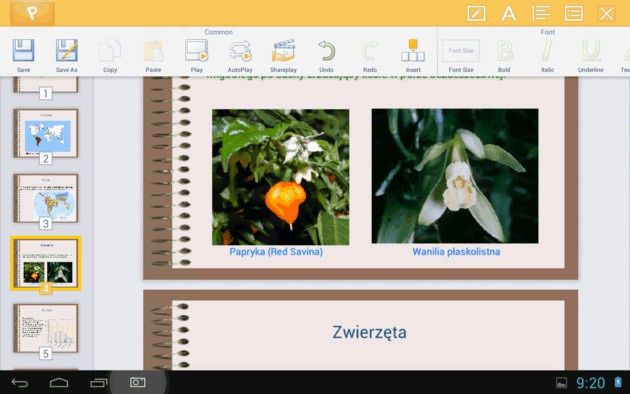Select slide 1 thumbnail
Screen dimensions: 630x394
click(x=45, y=84)
